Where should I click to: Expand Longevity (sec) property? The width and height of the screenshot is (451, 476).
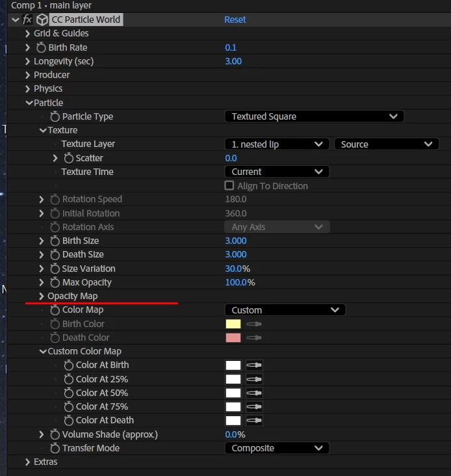27,61
